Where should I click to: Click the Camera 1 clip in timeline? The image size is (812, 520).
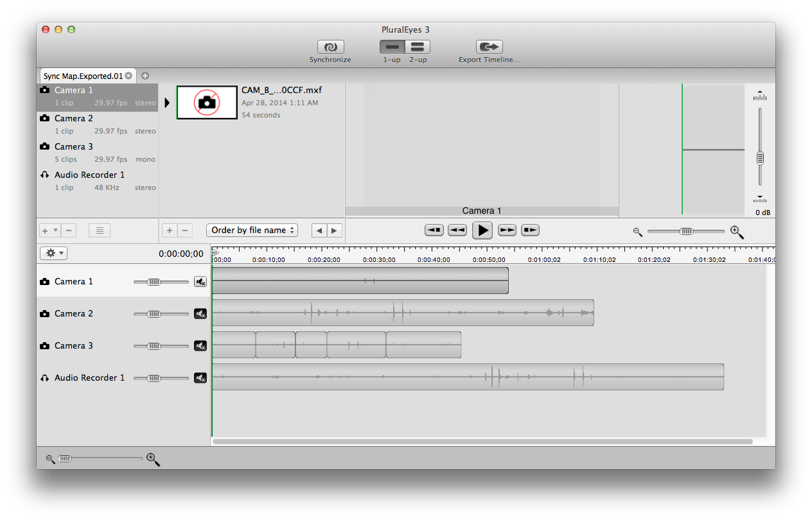tap(360, 281)
